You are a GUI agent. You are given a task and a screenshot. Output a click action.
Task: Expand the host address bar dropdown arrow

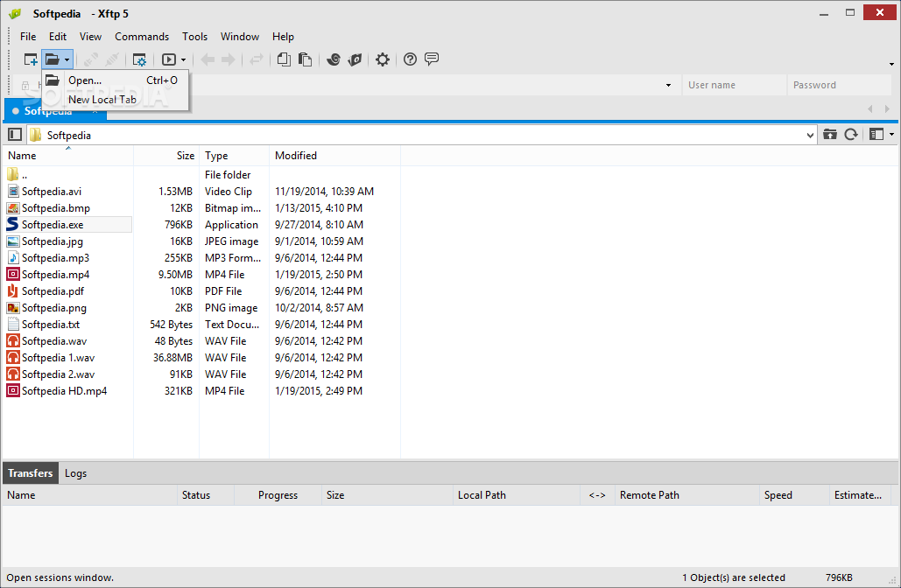point(668,85)
